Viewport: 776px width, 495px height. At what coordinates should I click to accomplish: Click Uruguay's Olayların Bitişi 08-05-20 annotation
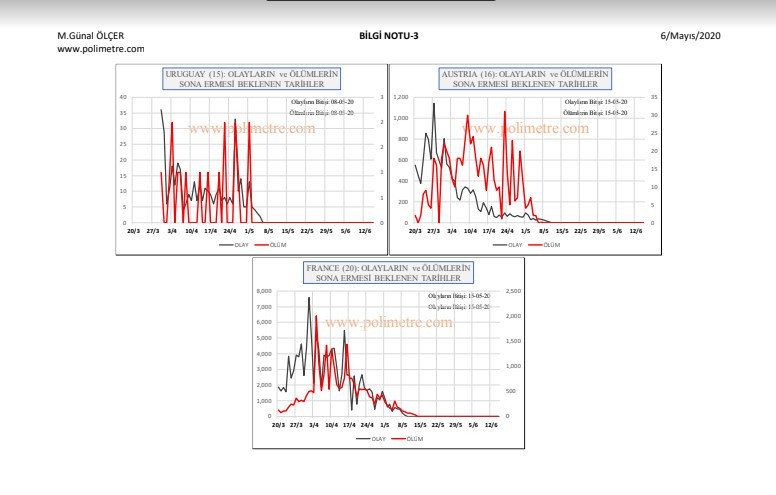[322, 103]
